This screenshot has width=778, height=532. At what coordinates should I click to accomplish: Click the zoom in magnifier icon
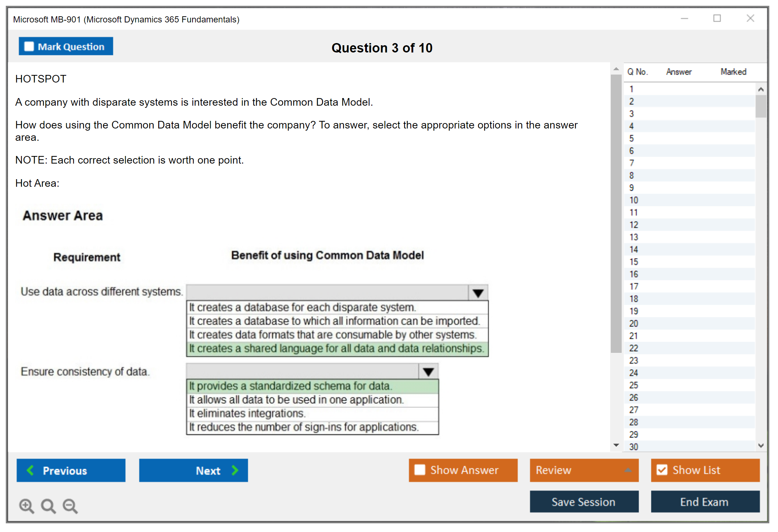click(26, 506)
